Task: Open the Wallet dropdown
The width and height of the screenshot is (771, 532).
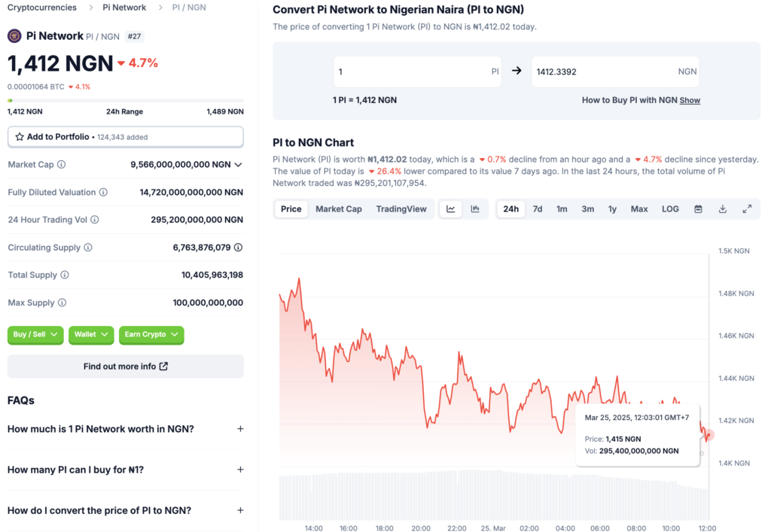Action: 91,335
